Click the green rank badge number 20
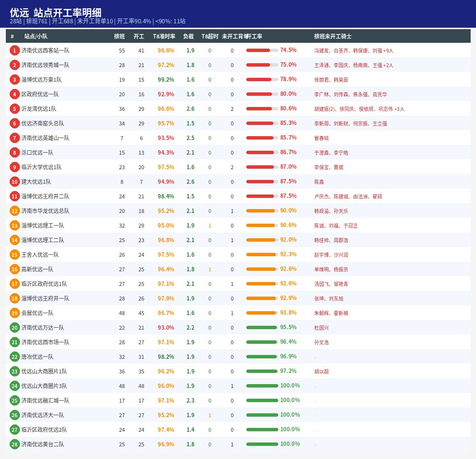This screenshot has width=476, height=459. pyautogui.click(x=14, y=328)
